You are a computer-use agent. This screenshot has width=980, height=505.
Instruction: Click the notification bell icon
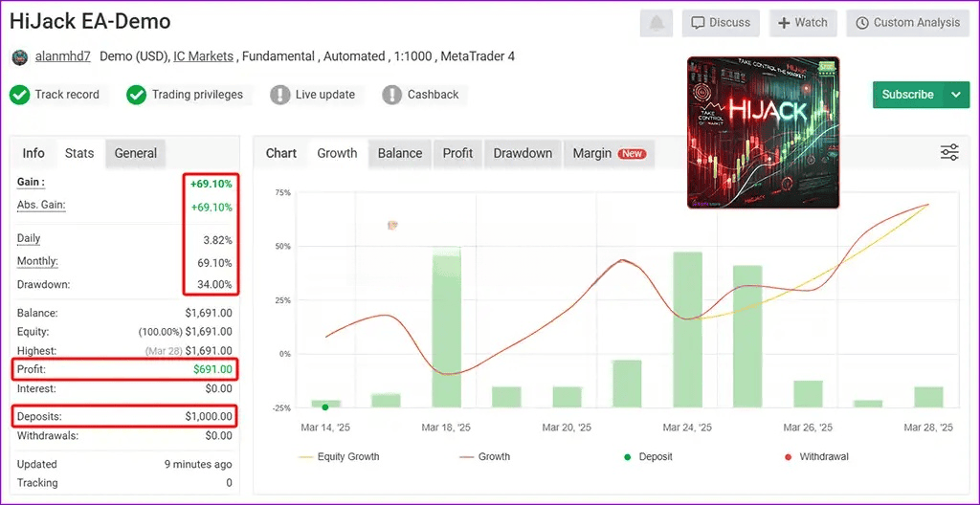[657, 23]
